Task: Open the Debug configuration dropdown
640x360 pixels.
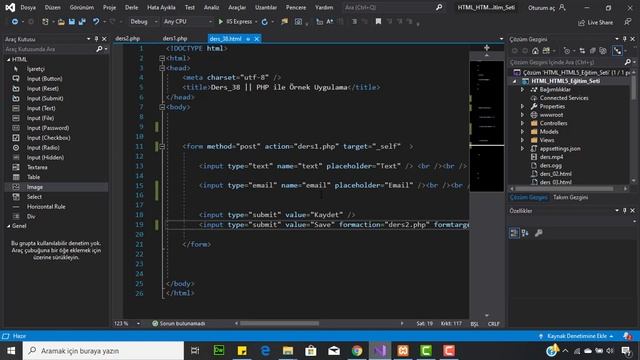Action: tap(144, 22)
